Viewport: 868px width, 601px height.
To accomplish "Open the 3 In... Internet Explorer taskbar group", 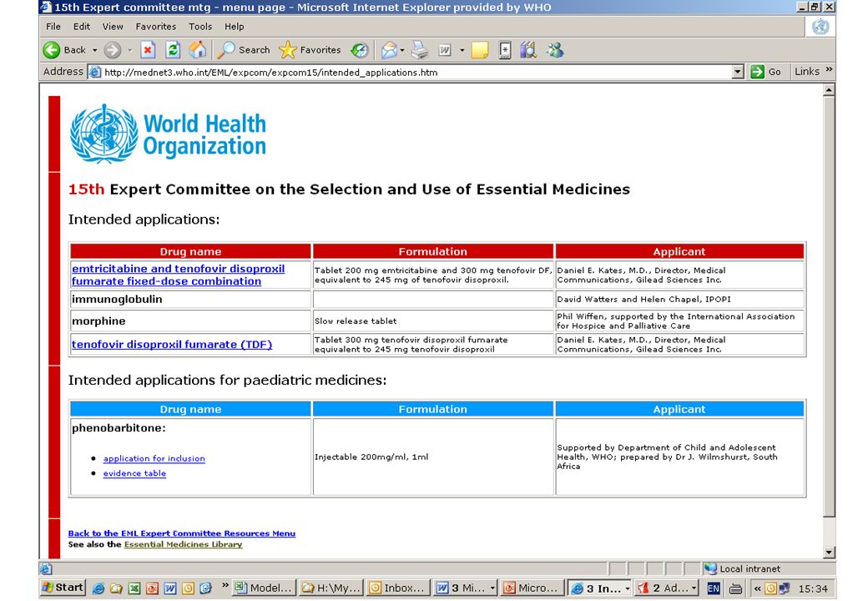I will coord(599,588).
